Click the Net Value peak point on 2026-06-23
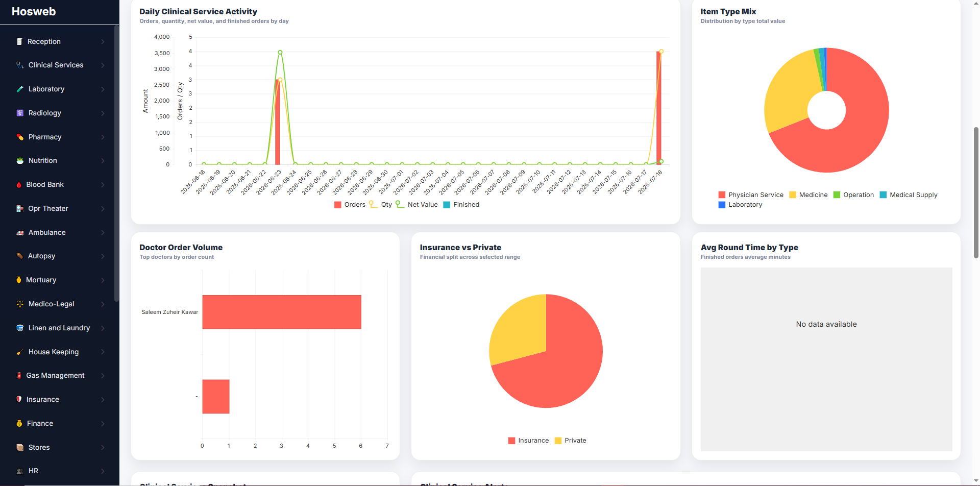Image resolution: width=980 pixels, height=486 pixels. (x=280, y=53)
